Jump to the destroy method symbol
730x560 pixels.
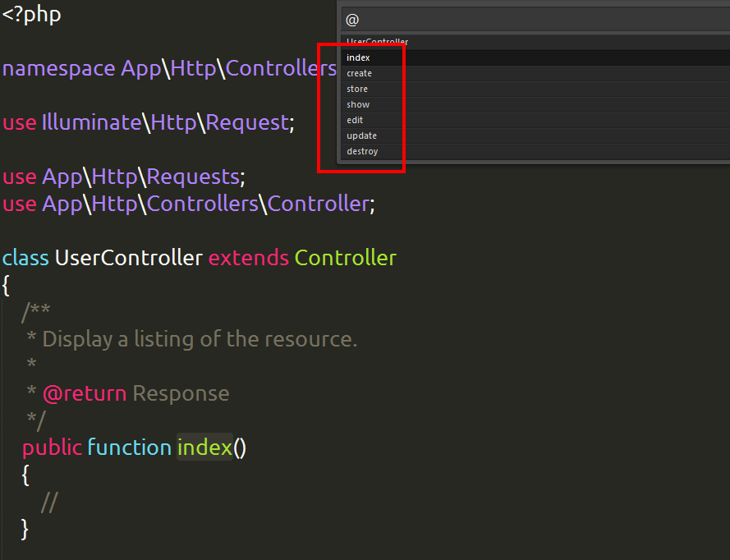tap(362, 151)
